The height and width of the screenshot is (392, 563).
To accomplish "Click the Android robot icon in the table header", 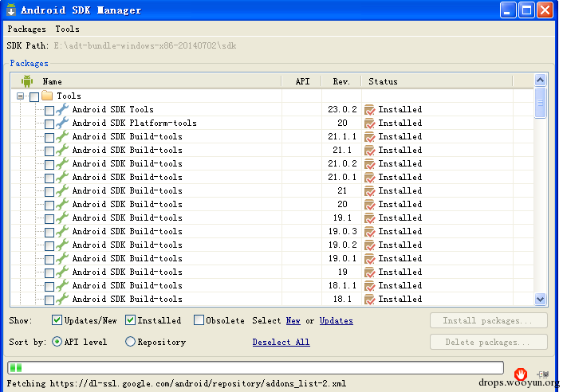I will pos(27,81).
